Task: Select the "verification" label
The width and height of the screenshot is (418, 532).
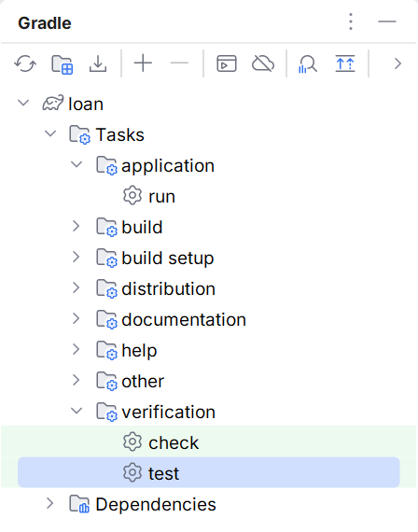Action: coord(168,412)
